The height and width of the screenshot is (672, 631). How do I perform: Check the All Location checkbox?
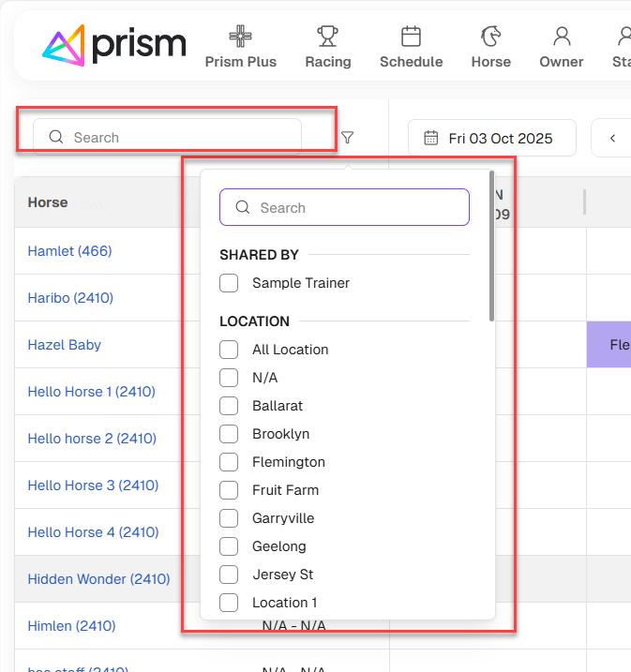229,350
